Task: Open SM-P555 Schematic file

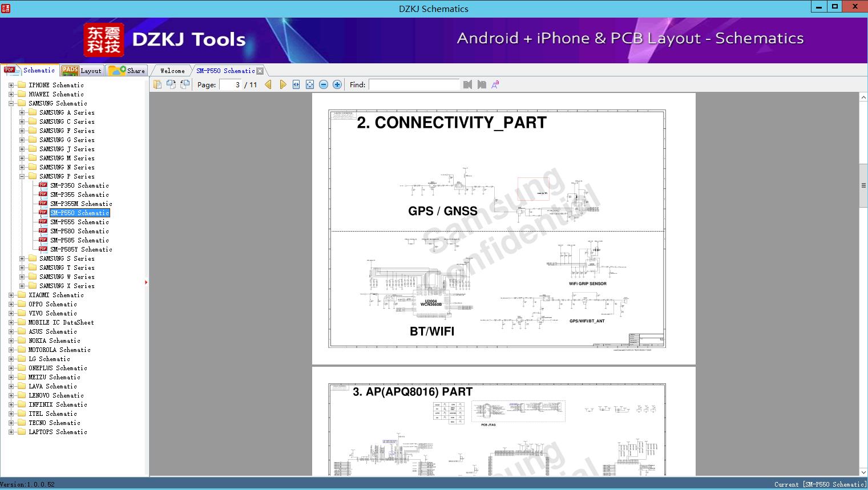Action: coord(79,222)
